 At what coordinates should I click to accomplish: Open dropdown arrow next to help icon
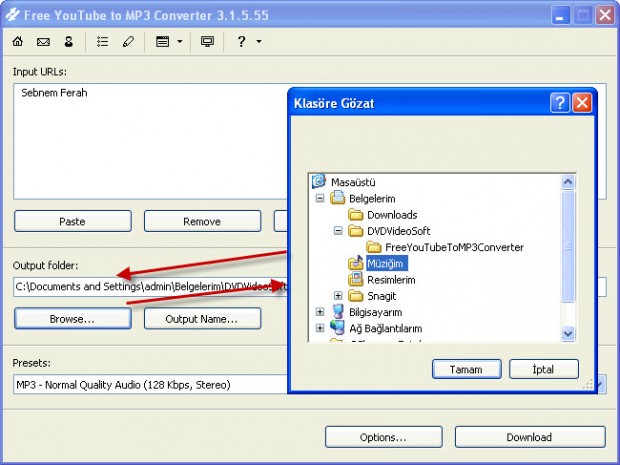tap(259, 41)
